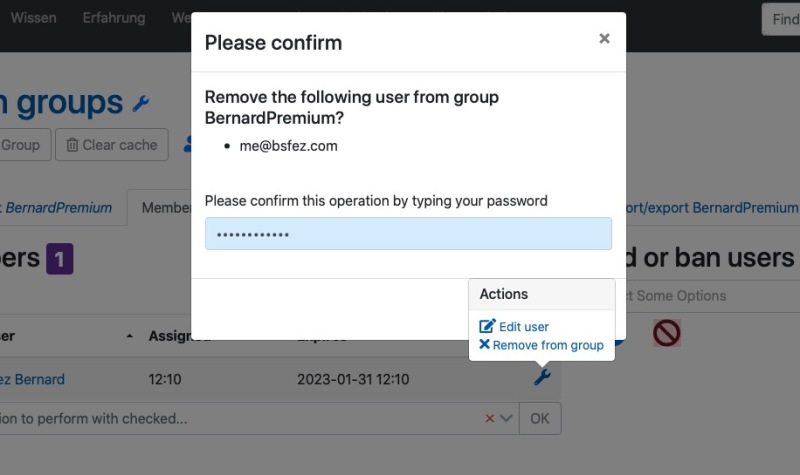Select Remove from group action
This screenshot has height=475, width=800.
click(x=541, y=345)
